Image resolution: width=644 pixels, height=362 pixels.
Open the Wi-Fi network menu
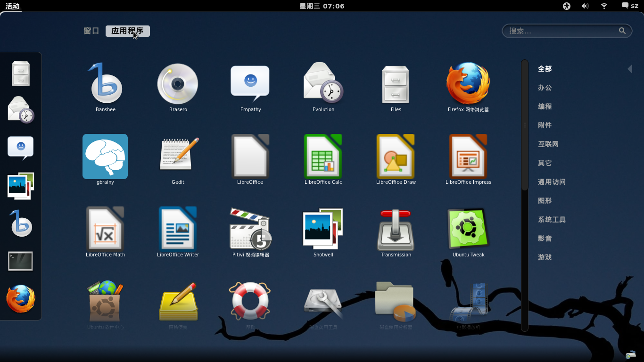pyautogui.click(x=604, y=6)
